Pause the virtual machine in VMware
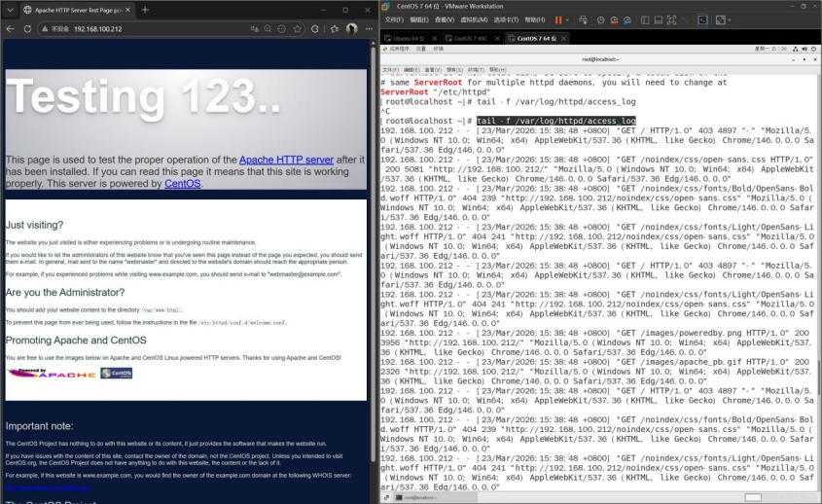This screenshot has width=822, height=504. (x=558, y=19)
